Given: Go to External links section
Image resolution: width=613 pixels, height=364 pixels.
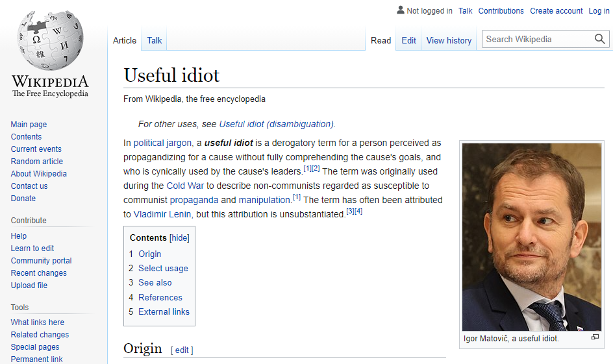Looking at the screenshot, I should tap(164, 311).
